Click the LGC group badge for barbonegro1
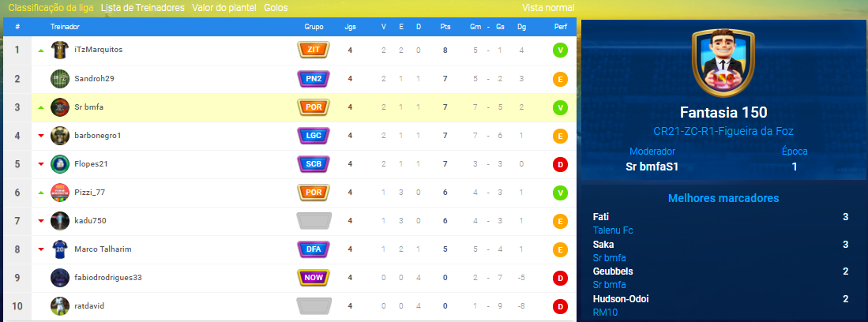 pyautogui.click(x=314, y=136)
